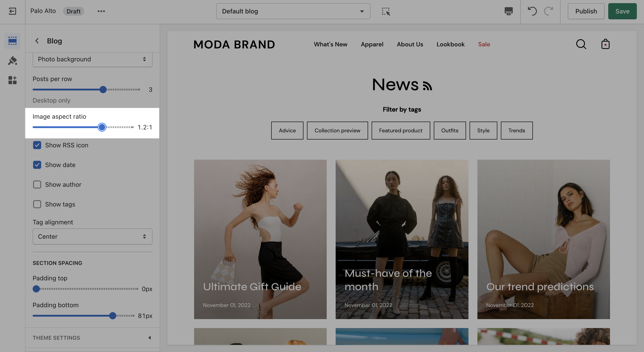The height and width of the screenshot is (352, 644).
Task: Click the exit editor icon
Action: pos(12,11)
